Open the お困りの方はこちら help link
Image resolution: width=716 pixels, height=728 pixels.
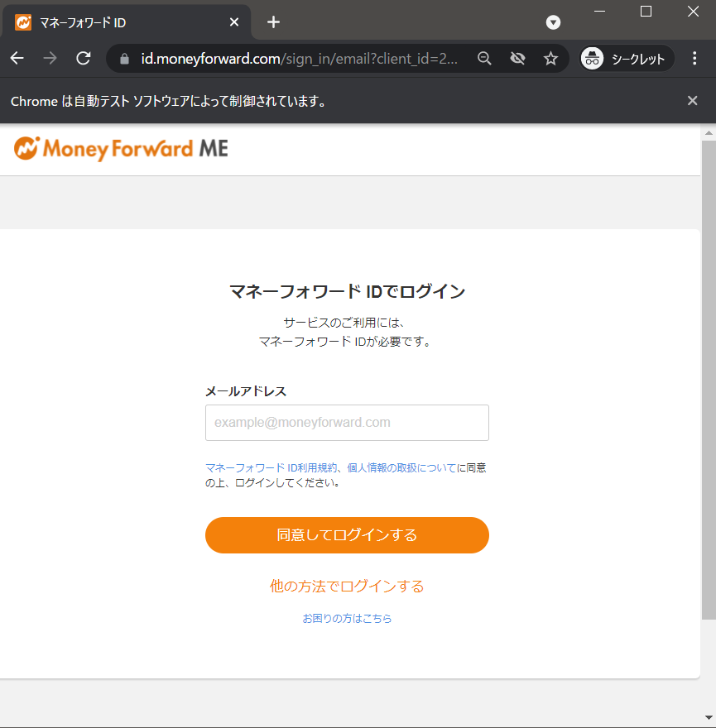[x=347, y=618]
